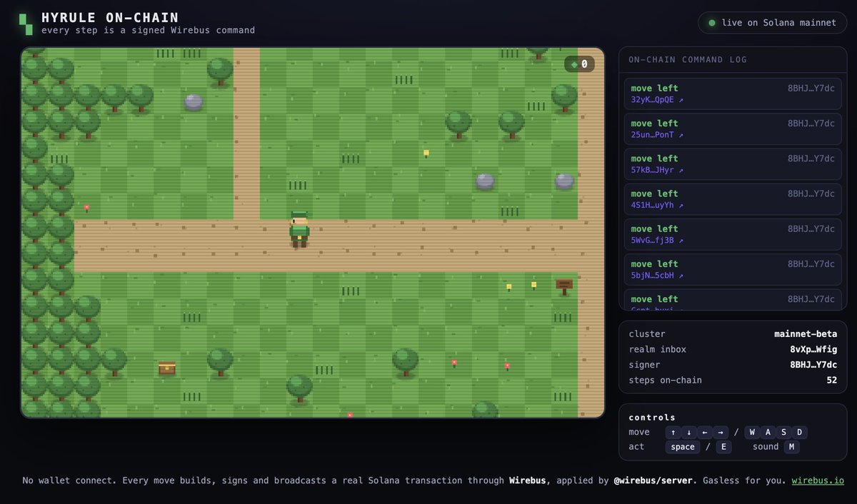Click the @wirebus/server text in footer

click(x=653, y=480)
